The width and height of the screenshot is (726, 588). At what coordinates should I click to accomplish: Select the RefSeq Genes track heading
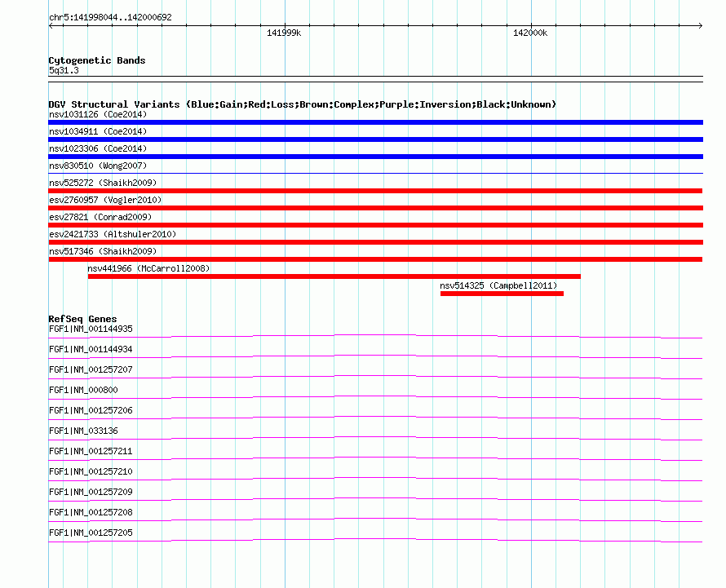[82, 319]
